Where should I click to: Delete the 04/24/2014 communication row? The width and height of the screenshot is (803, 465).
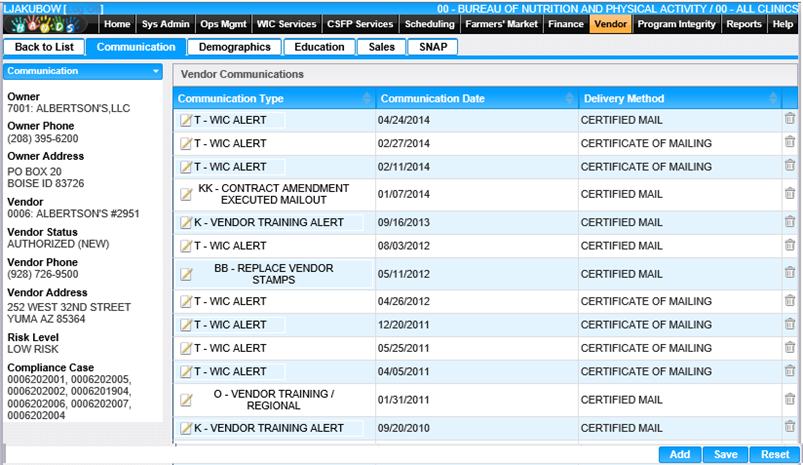click(x=790, y=118)
